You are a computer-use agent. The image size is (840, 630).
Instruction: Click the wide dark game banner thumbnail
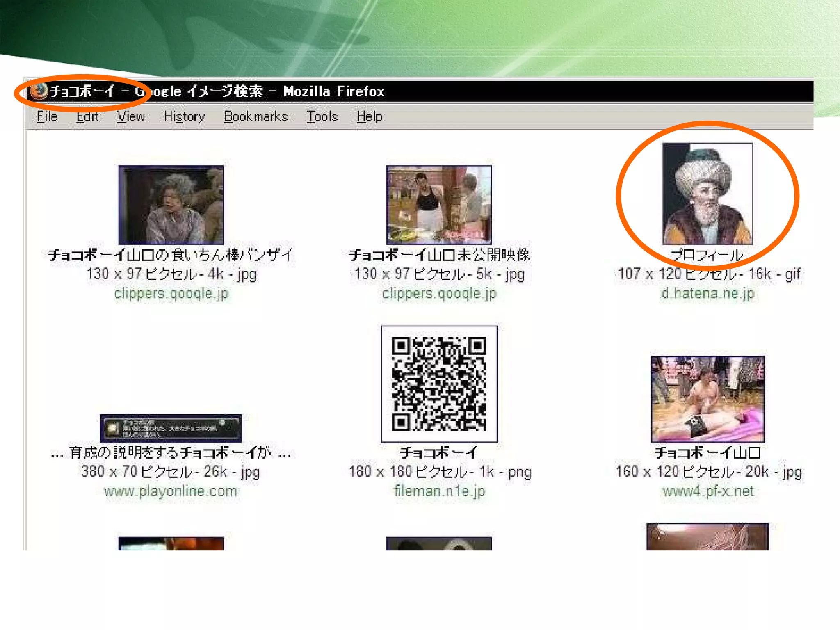tap(171, 428)
